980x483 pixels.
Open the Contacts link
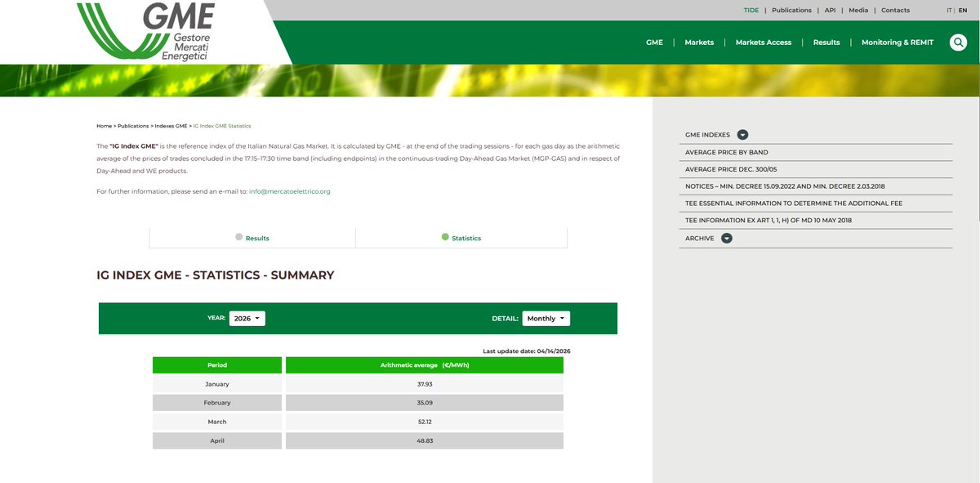click(x=895, y=11)
